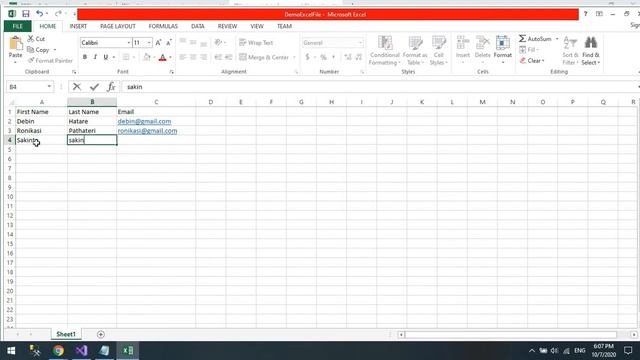Image resolution: width=640 pixels, height=360 pixels.
Task: Toggle Wrap Text option
Action: (256, 42)
